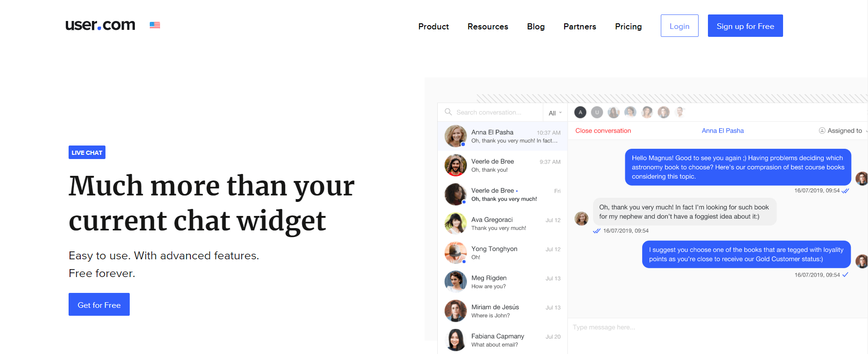868x354 pixels.
Task: Click the search magnifier icon in conversations
Action: pyautogui.click(x=448, y=112)
